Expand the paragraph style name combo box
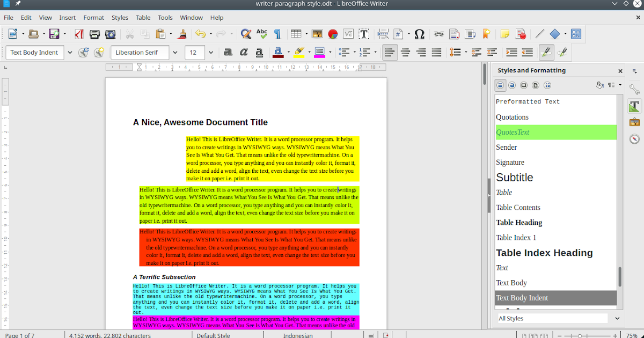The width and height of the screenshot is (644, 338). tap(69, 52)
